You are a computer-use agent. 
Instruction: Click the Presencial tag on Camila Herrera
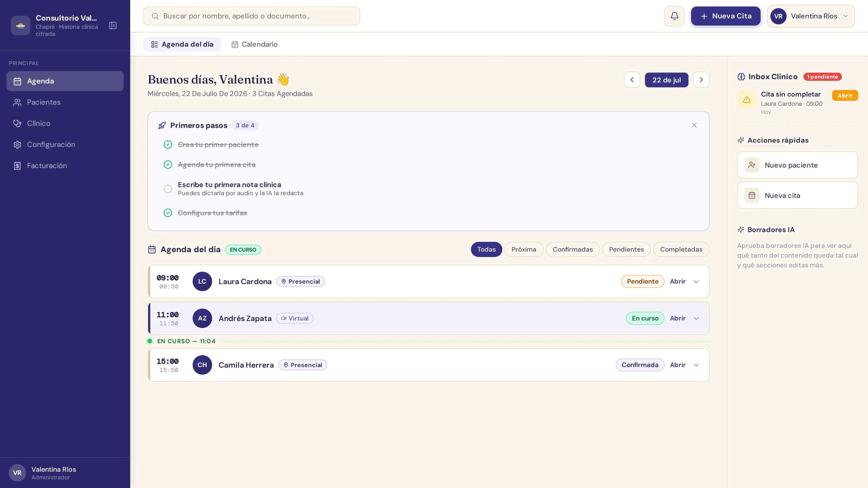click(x=302, y=365)
